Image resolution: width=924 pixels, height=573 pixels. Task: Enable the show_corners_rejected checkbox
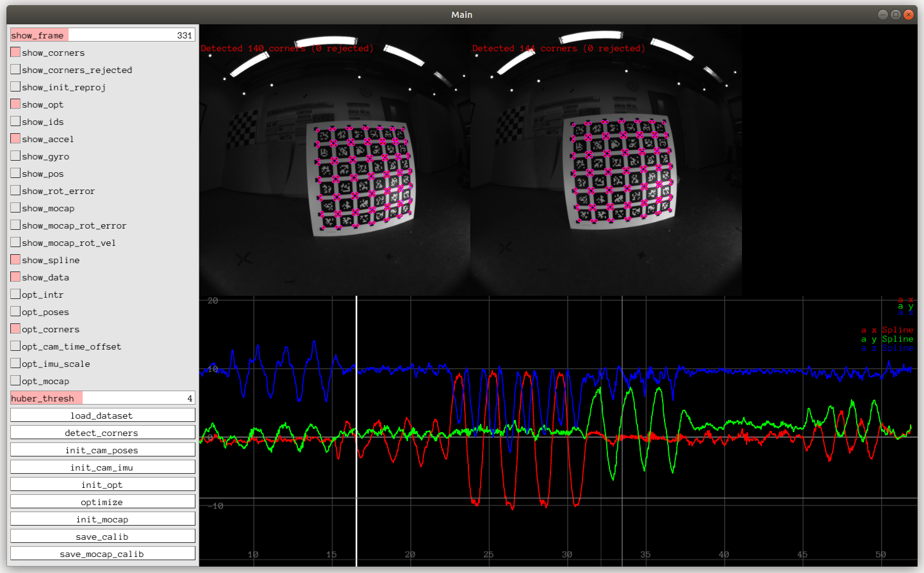(15, 70)
